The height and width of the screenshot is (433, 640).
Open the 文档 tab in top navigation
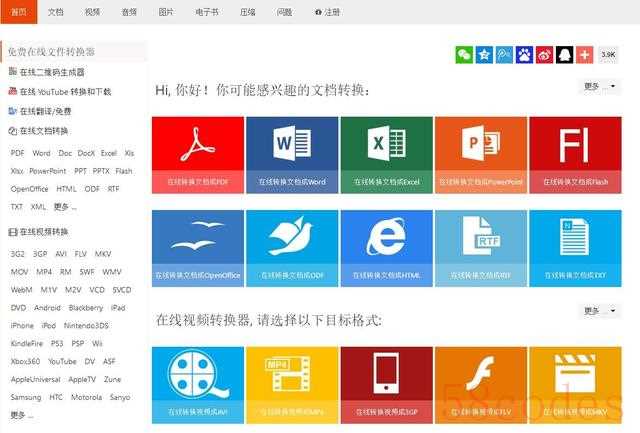coord(56,12)
